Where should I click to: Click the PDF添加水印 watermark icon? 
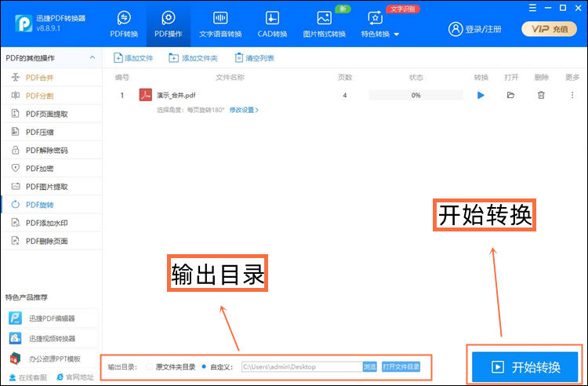tap(16, 223)
